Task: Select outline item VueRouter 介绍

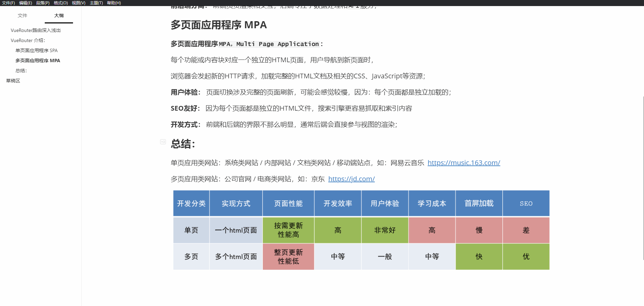Action: 27,40
